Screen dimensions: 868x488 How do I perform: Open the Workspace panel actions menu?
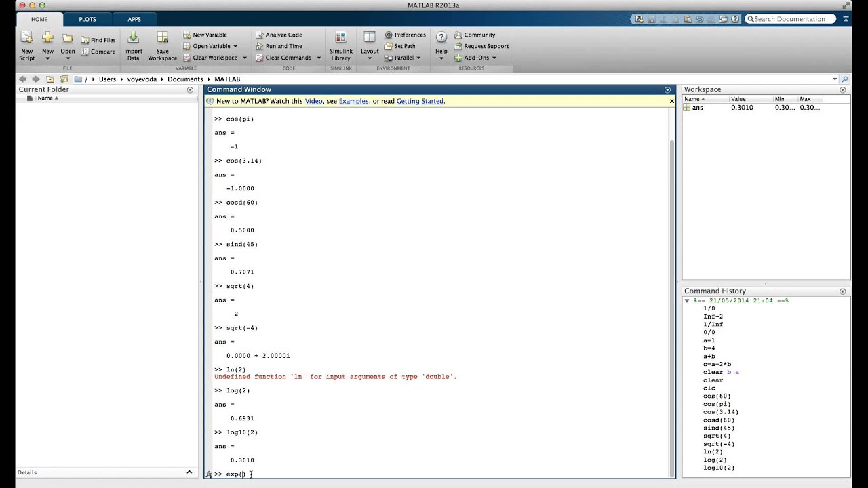click(843, 89)
